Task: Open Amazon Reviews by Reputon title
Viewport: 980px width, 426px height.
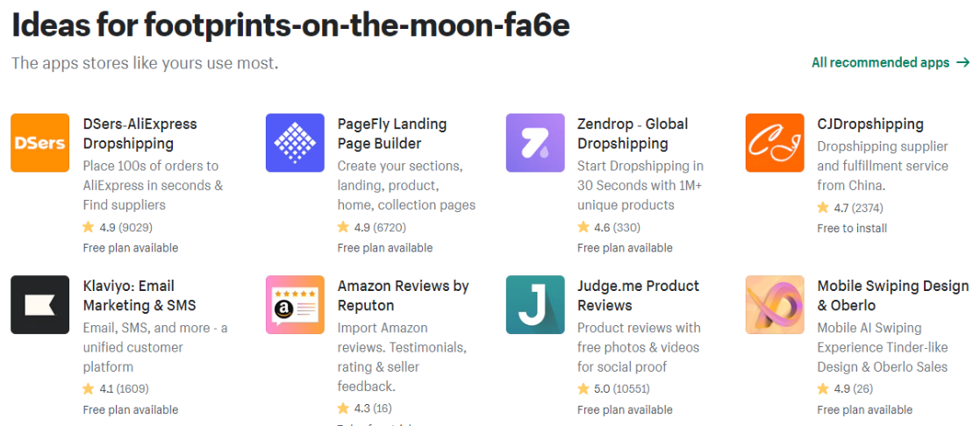Action: point(403,295)
